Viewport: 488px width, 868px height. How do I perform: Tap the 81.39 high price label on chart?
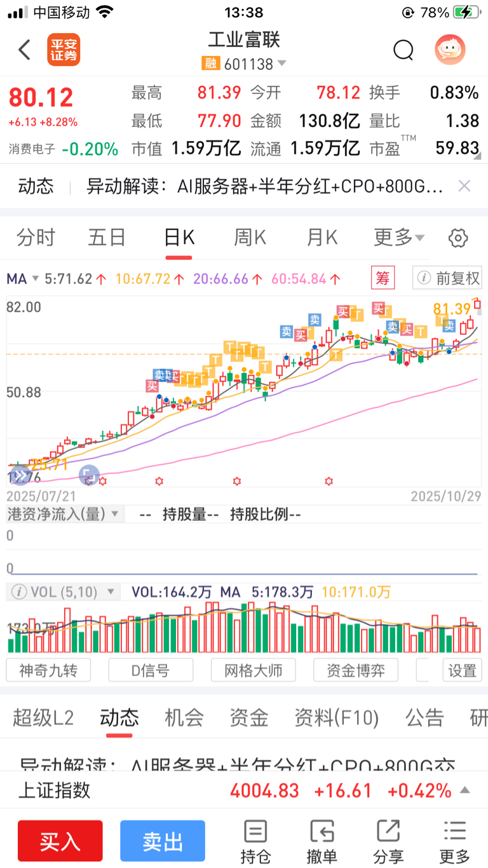pyautogui.click(x=452, y=309)
